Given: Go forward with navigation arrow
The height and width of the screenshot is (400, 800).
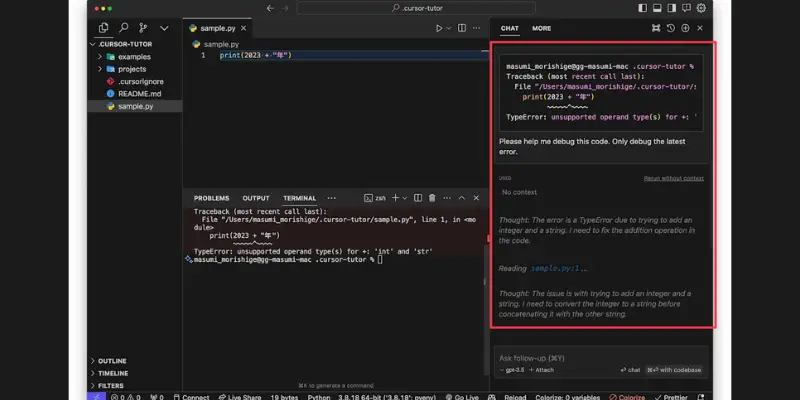Looking at the screenshot, I should click(x=285, y=8).
